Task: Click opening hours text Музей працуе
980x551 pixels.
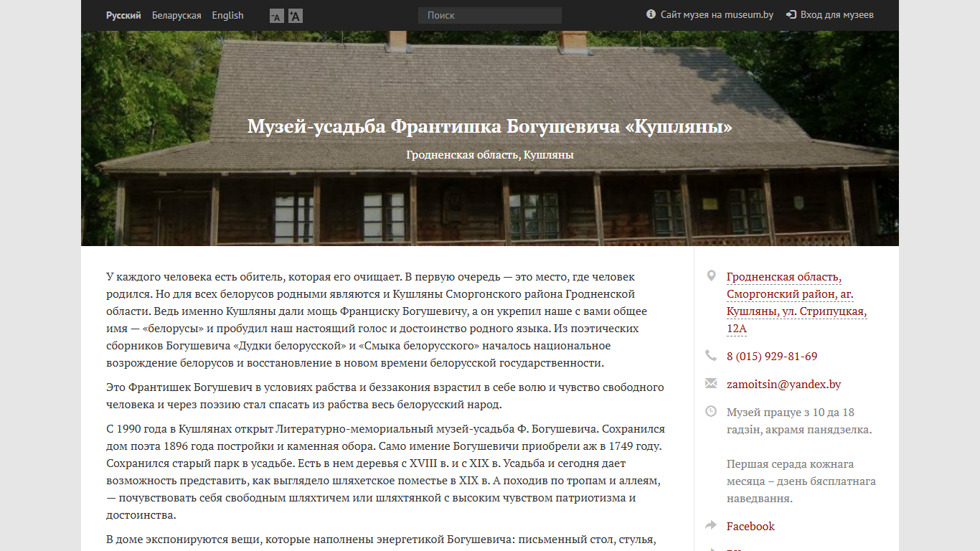Action: 799,421
